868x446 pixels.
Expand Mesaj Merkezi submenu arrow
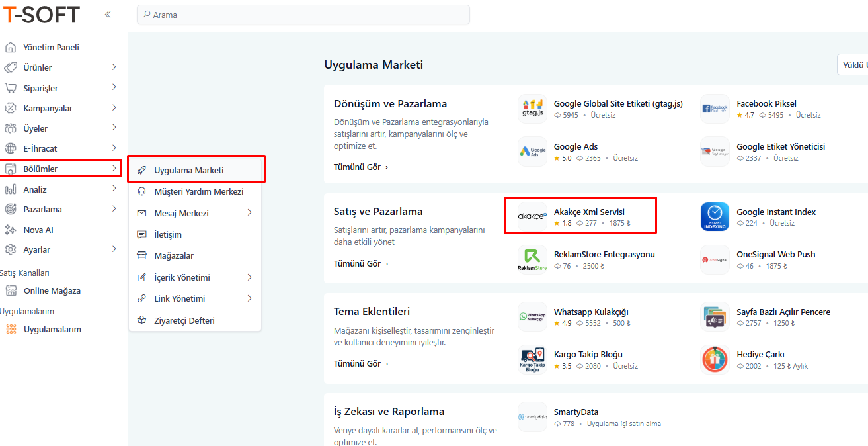[249, 213]
